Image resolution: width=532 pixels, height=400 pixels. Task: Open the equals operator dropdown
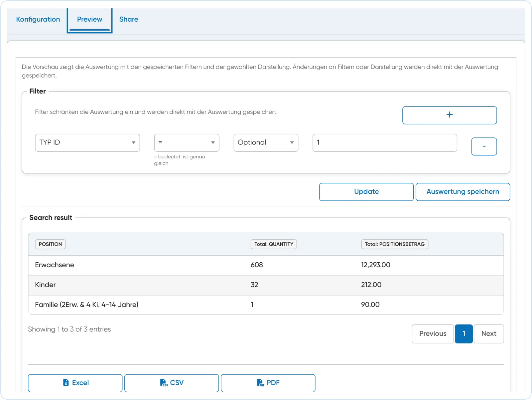[187, 143]
